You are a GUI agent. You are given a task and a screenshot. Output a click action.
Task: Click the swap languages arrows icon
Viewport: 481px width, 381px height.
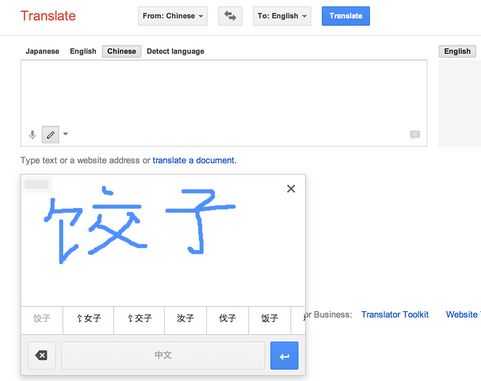click(230, 16)
